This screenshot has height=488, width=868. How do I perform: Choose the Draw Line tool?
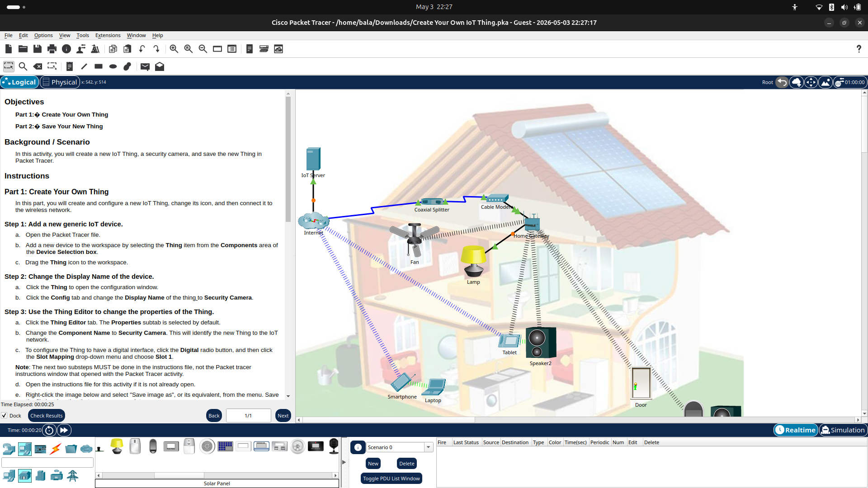tap(84, 66)
